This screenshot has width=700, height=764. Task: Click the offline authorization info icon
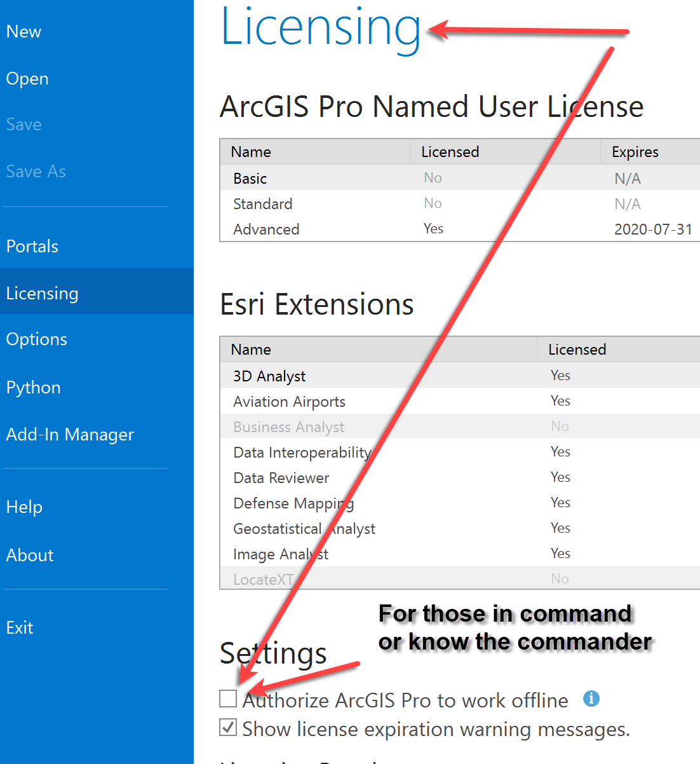(591, 699)
